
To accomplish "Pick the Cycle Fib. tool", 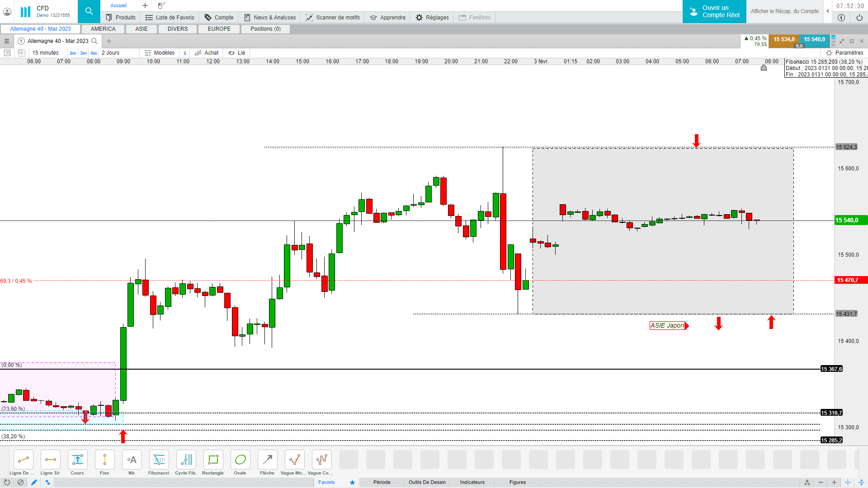I will (x=186, y=460).
